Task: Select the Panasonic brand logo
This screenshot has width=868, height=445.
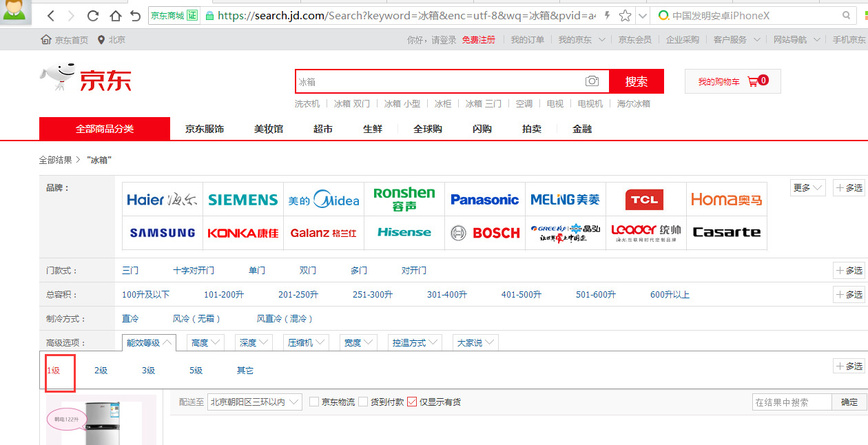Action: click(x=485, y=200)
